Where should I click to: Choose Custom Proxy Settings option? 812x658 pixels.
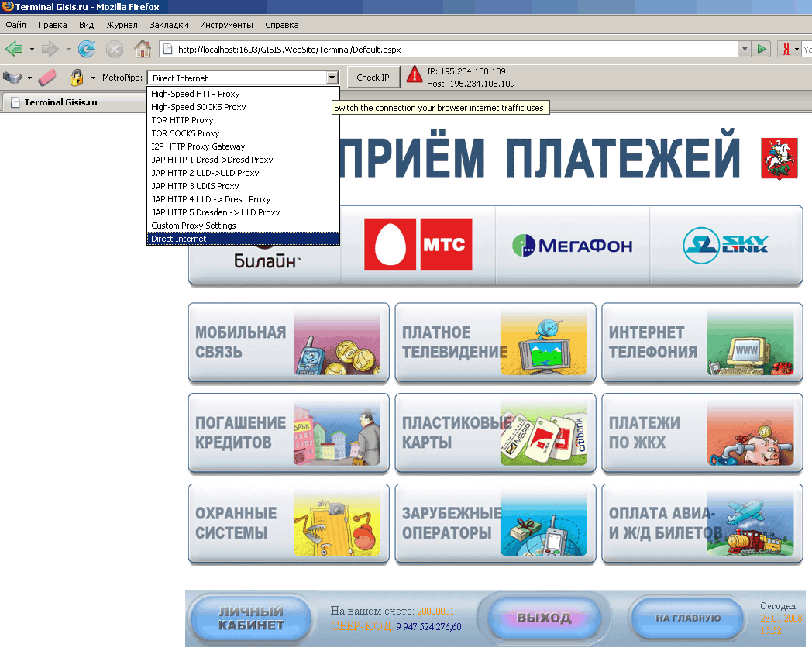(243, 226)
